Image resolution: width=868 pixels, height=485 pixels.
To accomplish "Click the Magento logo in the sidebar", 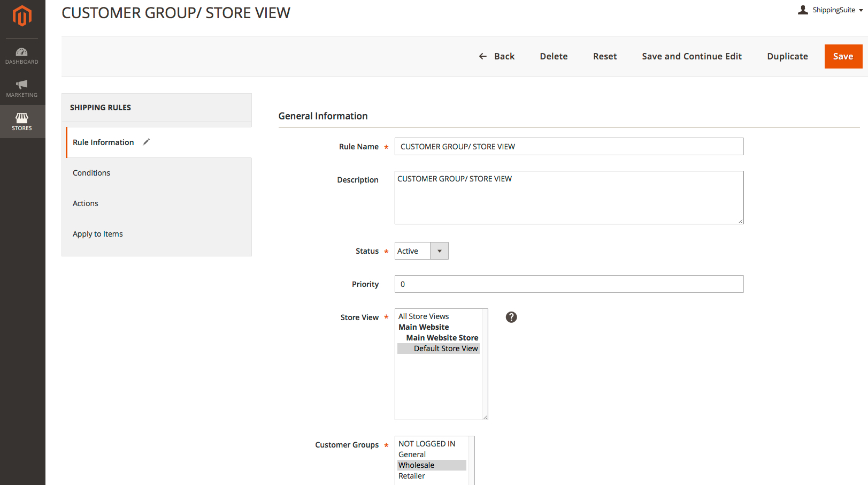I will click(x=22, y=16).
